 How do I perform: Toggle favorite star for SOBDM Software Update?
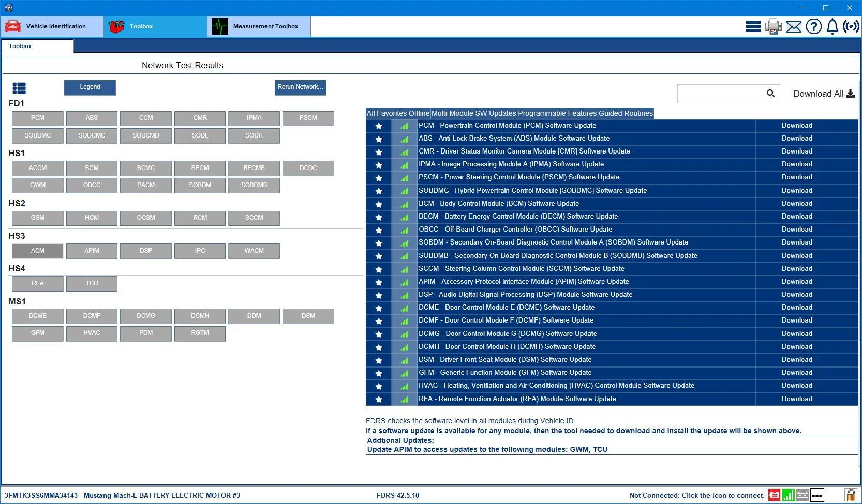(379, 243)
